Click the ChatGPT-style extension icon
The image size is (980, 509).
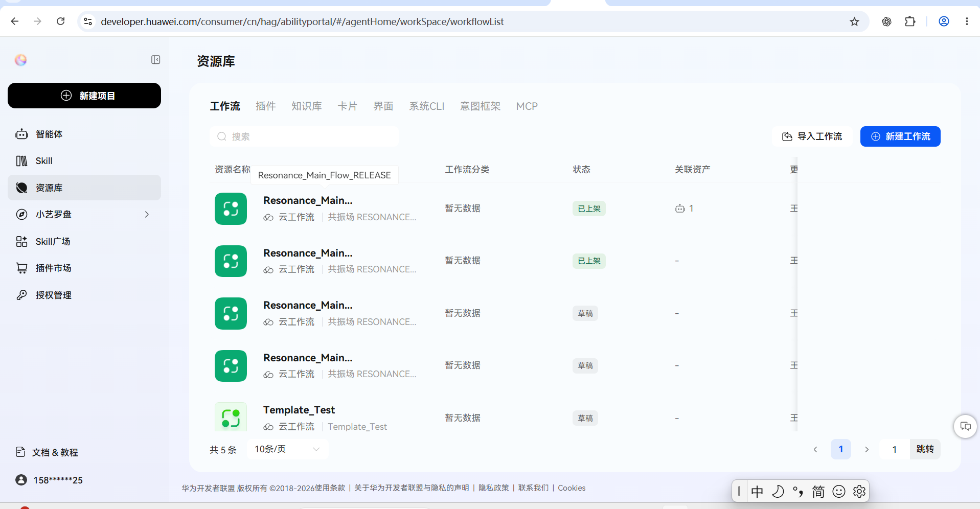coord(886,21)
